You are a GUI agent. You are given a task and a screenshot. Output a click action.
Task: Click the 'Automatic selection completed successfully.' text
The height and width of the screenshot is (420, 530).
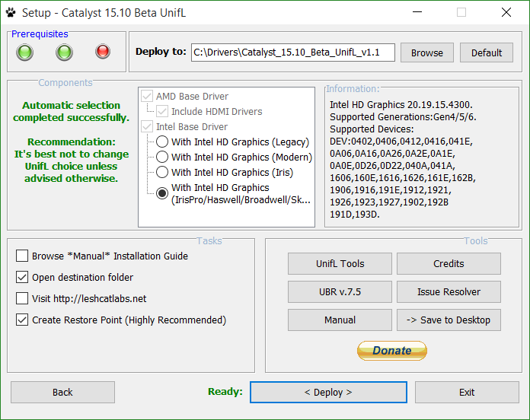[71, 111]
